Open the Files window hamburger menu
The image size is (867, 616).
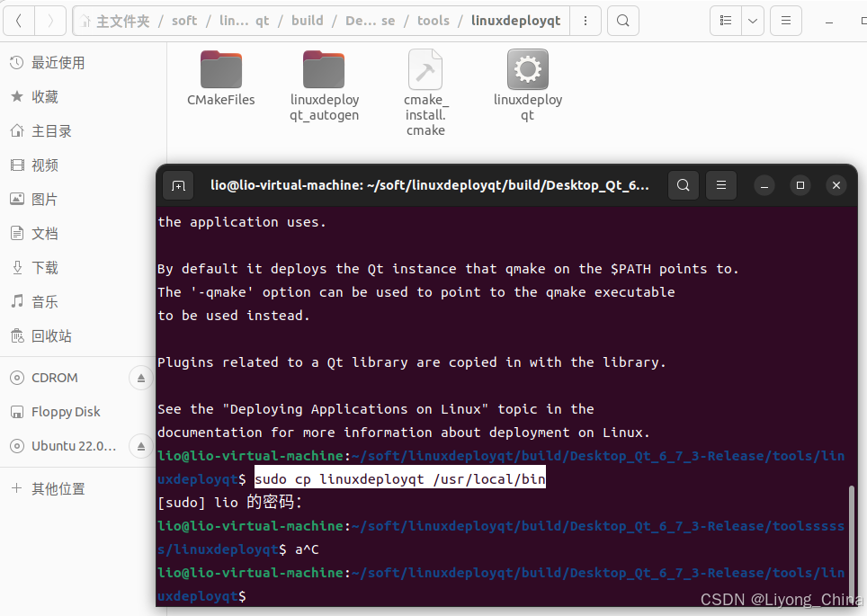[785, 20]
